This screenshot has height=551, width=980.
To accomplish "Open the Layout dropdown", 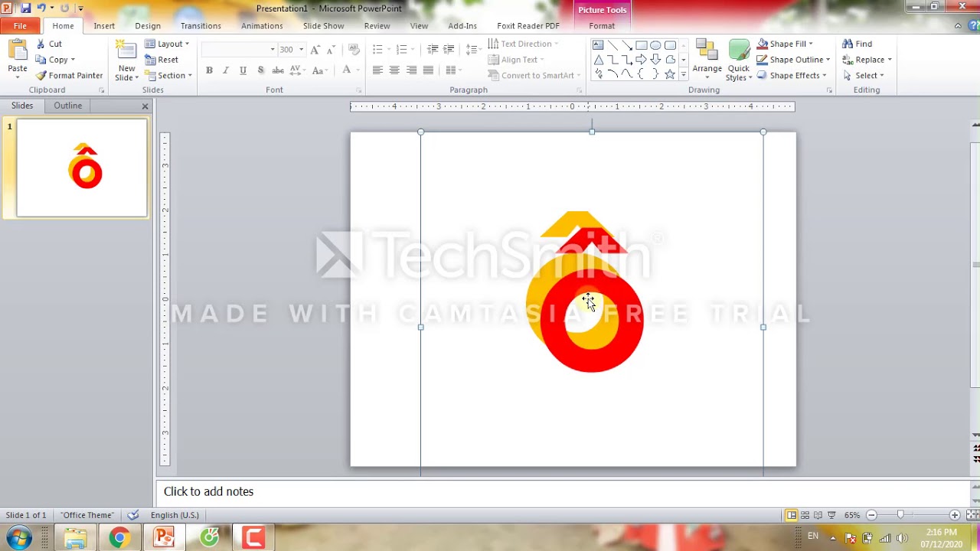I will point(167,44).
